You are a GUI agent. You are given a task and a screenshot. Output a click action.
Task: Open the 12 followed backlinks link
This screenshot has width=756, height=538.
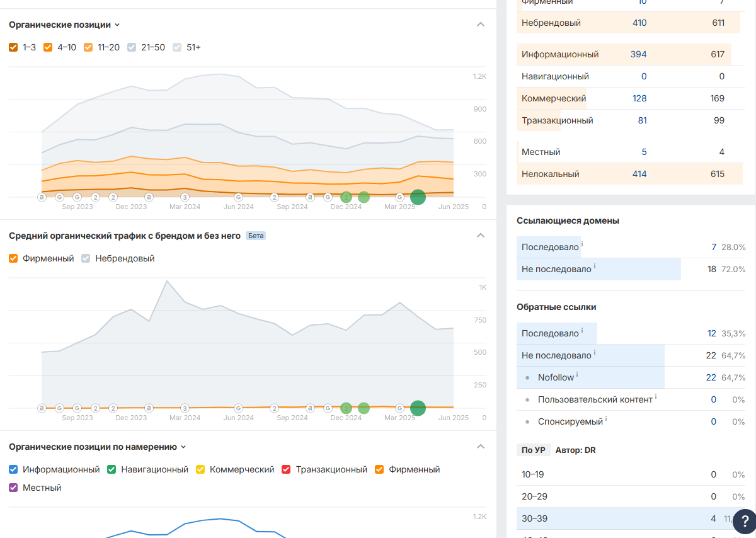pyautogui.click(x=712, y=333)
